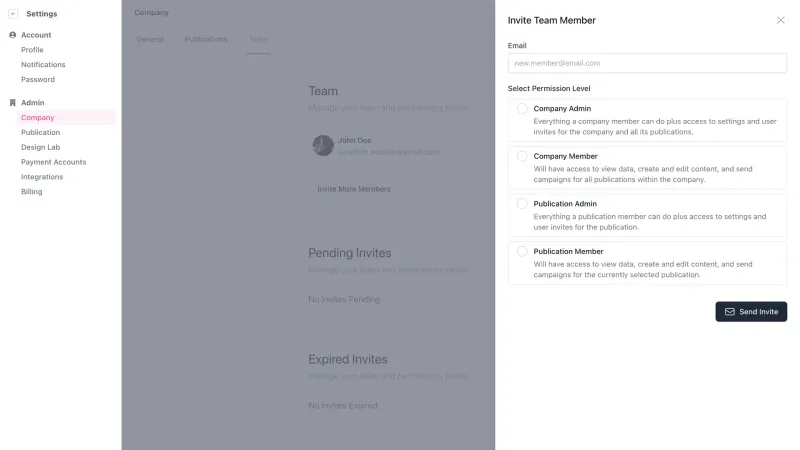Open the Billing page
Screen dimensions: 800x450
(32, 192)
